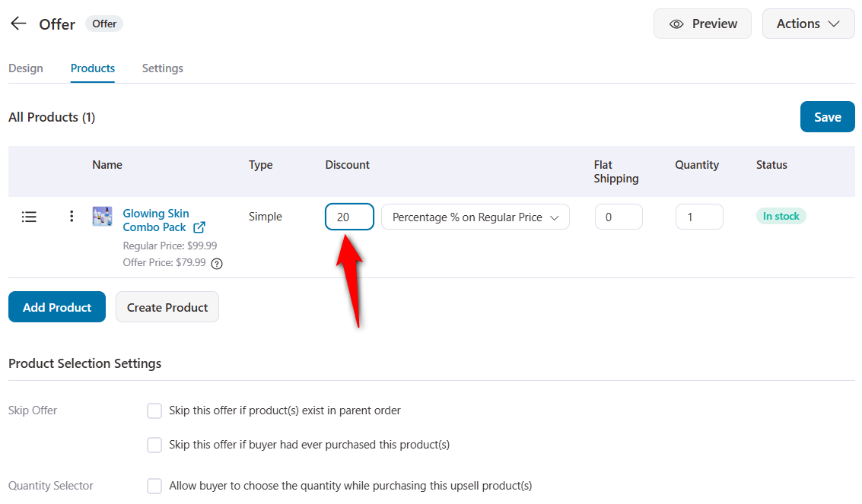Click the Glowing Skin Combo Pack product thumbnail

[102, 217]
